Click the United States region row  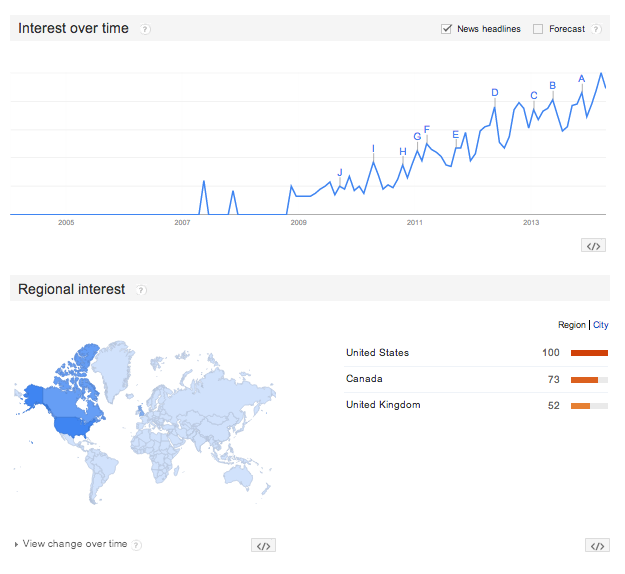coord(476,353)
